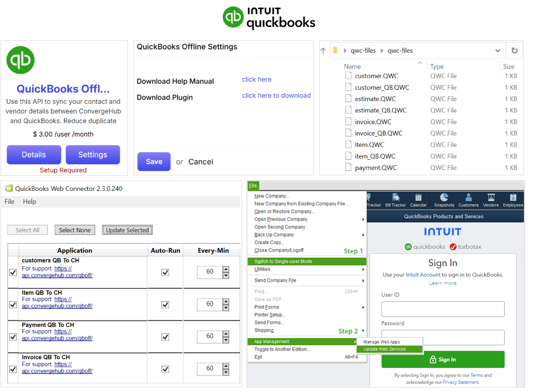Screen dimensions: 538x392
Task: Open the App Management menu entry
Action: tap(302, 341)
